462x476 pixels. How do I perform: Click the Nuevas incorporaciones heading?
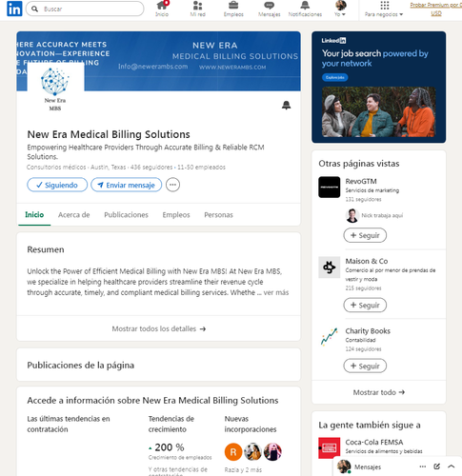(x=251, y=424)
